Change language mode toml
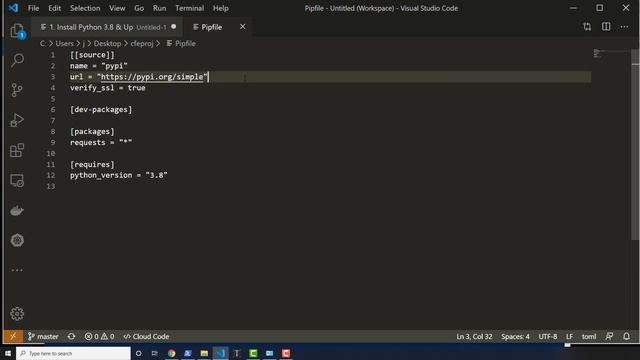The width and height of the screenshot is (640, 360). coord(589,336)
